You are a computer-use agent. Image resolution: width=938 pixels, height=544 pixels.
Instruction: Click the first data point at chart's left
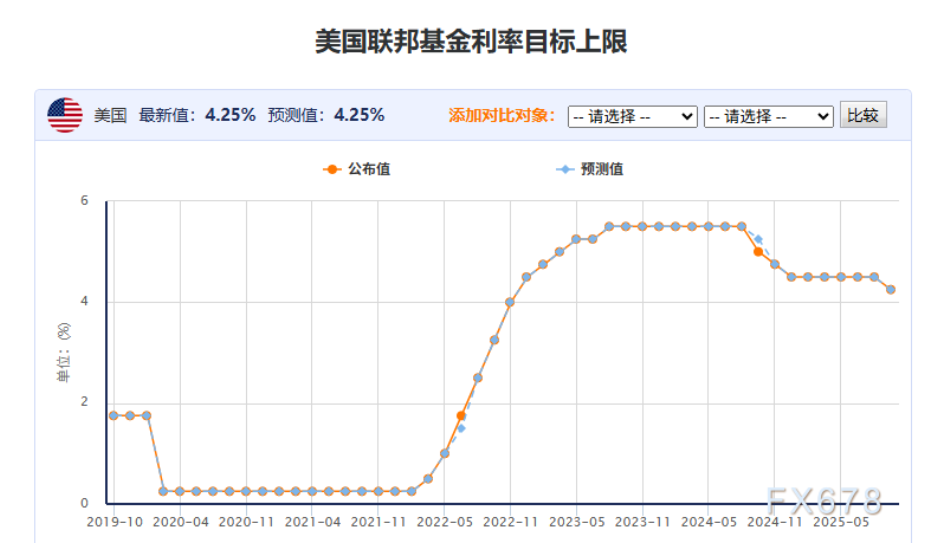pyautogui.click(x=114, y=415)
